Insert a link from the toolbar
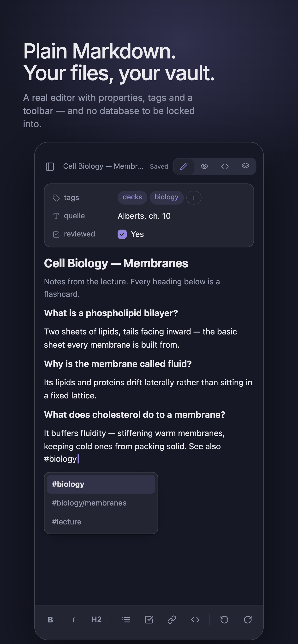Image resolution: width=298 pixels, height=644 pixels. click(172, 620)
